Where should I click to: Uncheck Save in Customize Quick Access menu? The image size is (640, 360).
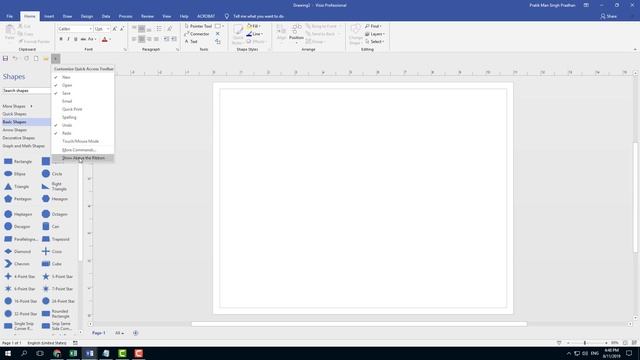click(x=83, y=93)
